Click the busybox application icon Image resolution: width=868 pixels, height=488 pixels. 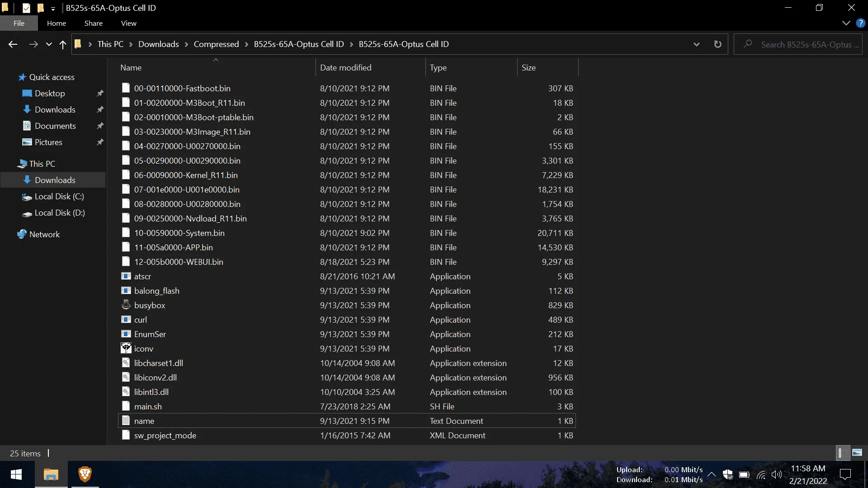[x=126, y=305]
